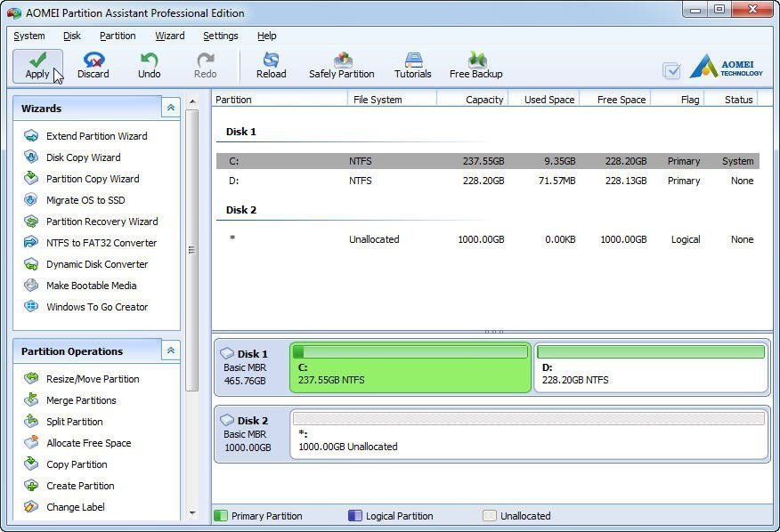Image resolution: width=780 pixels, height=532 pixels.
Task: Undo the last operation
Action: pyautogui.click(x=149, y=66)
